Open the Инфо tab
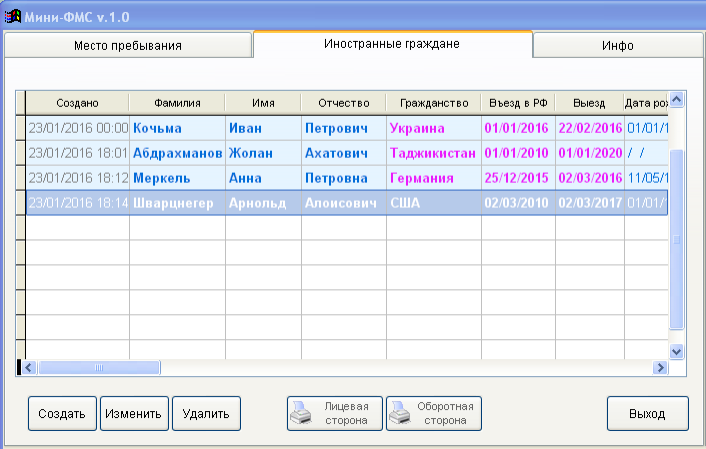Image resolution: width=706 pixels, height=449 pixels. click(618, 45)
